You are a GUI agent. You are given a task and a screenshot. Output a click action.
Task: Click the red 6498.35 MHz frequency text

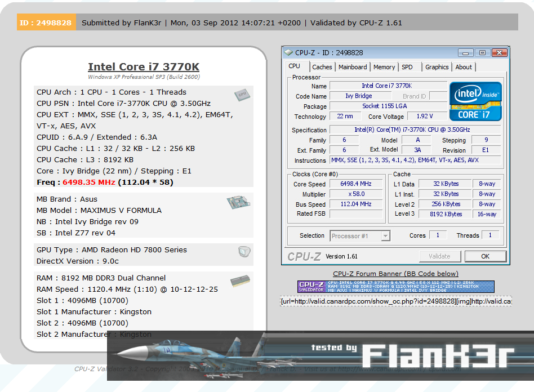tap(89, 182)
